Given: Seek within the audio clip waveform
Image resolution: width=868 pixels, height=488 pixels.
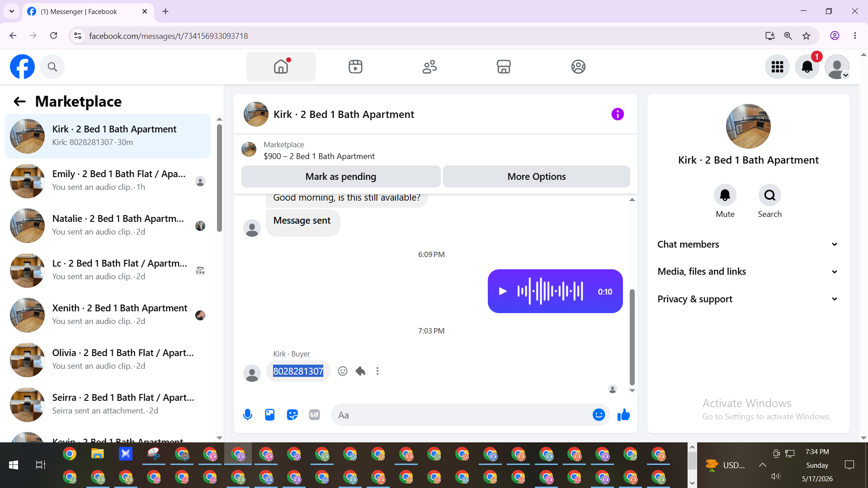Looking at the screenshot, I should click(550, 291).
